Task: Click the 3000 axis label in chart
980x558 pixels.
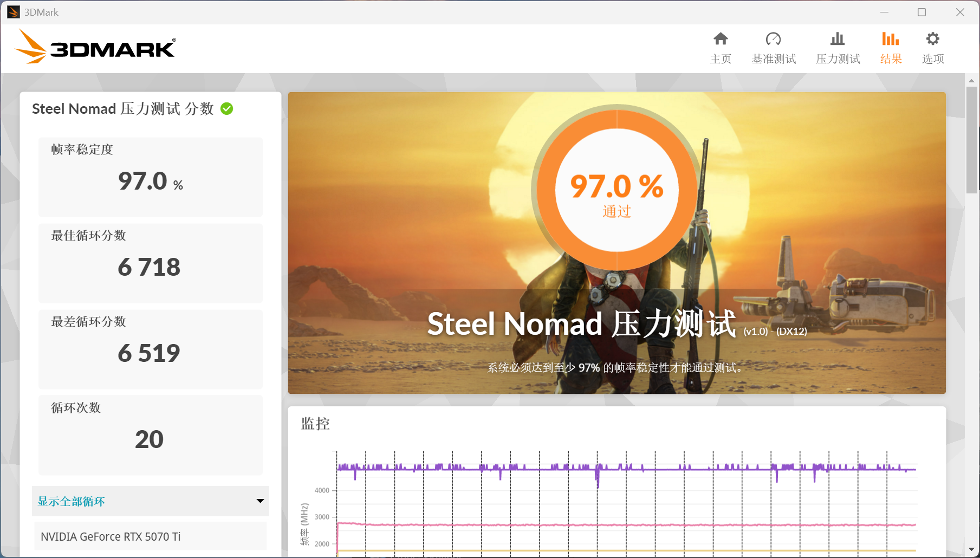Action: pos(322,517)
